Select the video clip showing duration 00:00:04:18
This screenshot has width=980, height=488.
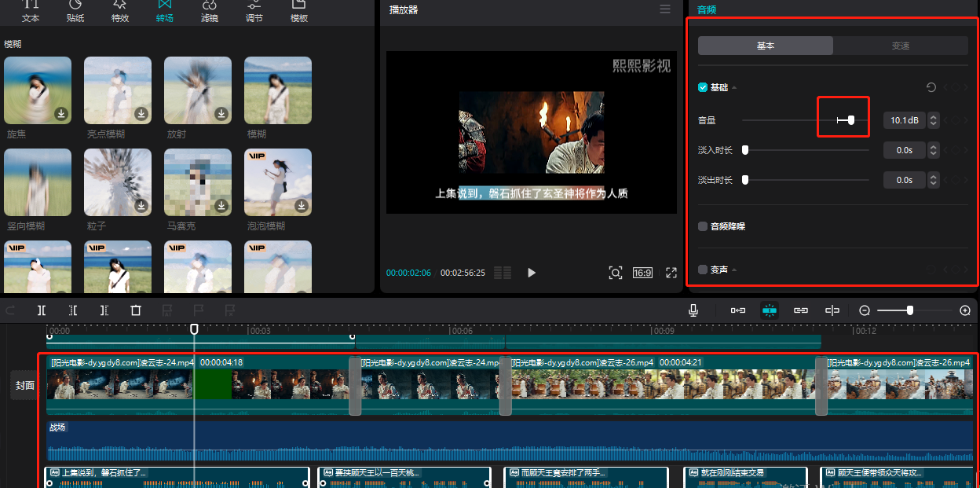click(x=198, y=385)
